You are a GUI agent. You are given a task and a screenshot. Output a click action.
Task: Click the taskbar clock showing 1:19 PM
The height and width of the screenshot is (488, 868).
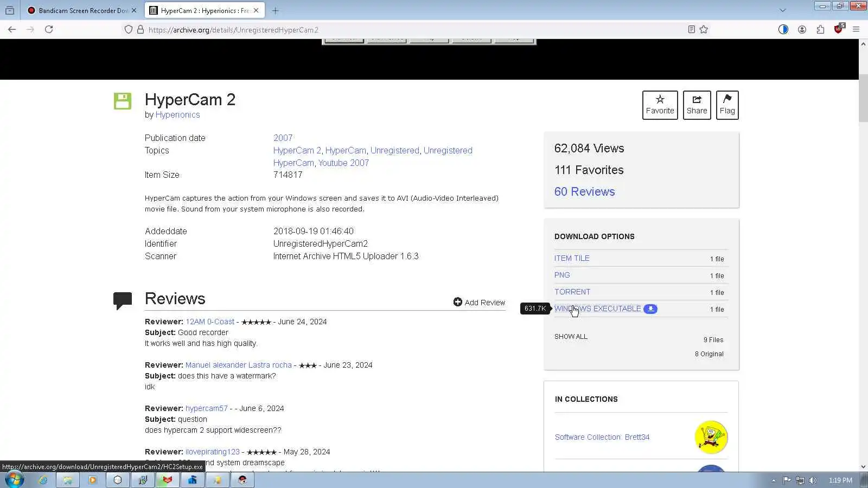pyautogui.click(x=840, y=480)
